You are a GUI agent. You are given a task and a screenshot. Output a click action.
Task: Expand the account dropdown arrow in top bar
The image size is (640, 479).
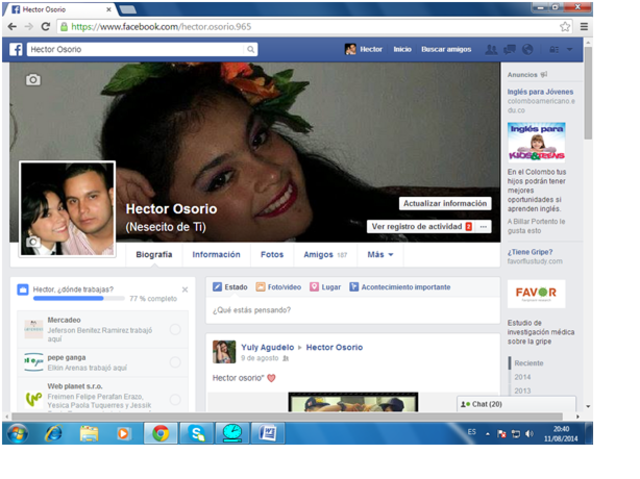pos(570,49)
